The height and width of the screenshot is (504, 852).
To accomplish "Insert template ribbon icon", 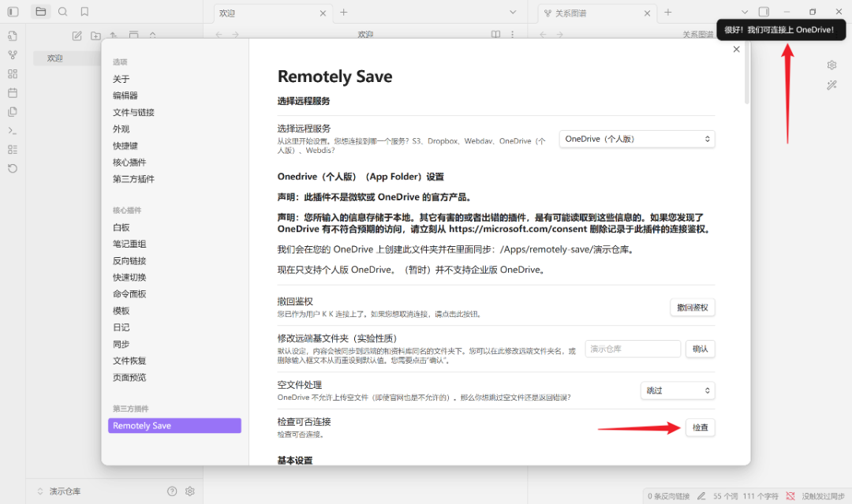I will [13, 112].
